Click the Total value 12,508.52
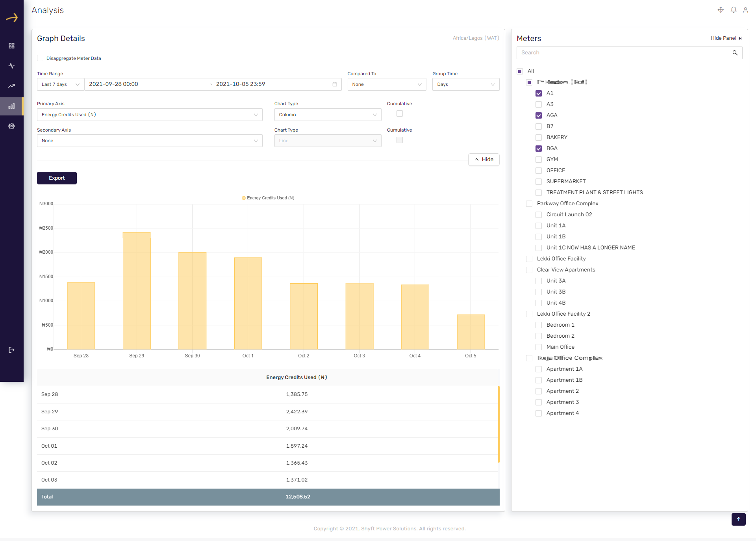Viewport: 756px width, 541px height. (298, 497)
